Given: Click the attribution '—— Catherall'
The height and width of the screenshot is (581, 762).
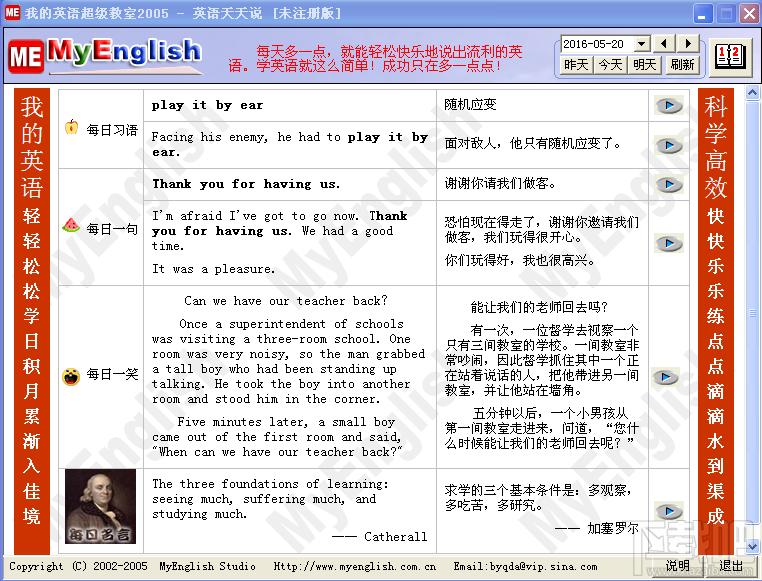Looking at the screenshot, I should [380, 536].
